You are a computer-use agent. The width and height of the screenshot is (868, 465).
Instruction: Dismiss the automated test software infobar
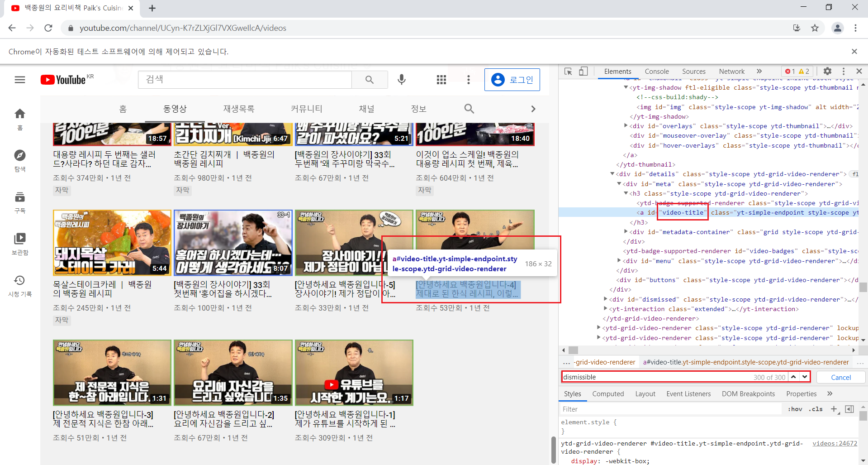pos(854,52)
